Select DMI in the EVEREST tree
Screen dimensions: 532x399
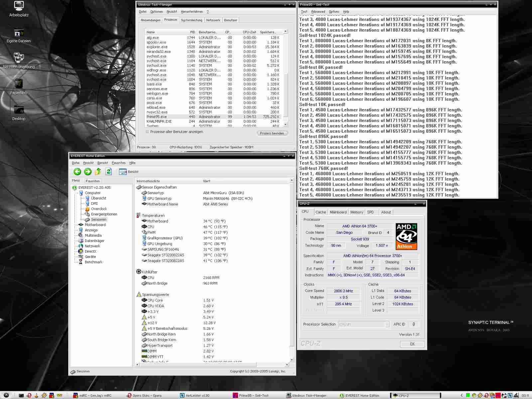click(x=94, y=203)
